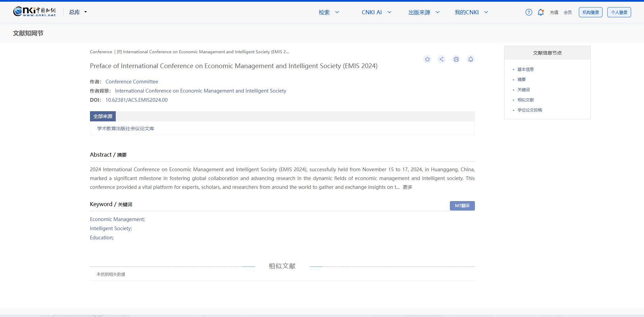The image size is (644, 317).
Task: Click the share icon beside the title
Action: point(441,59)
